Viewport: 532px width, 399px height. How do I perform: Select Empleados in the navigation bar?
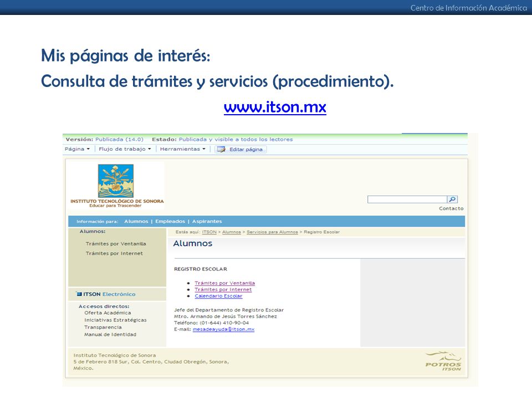(170, 221)
